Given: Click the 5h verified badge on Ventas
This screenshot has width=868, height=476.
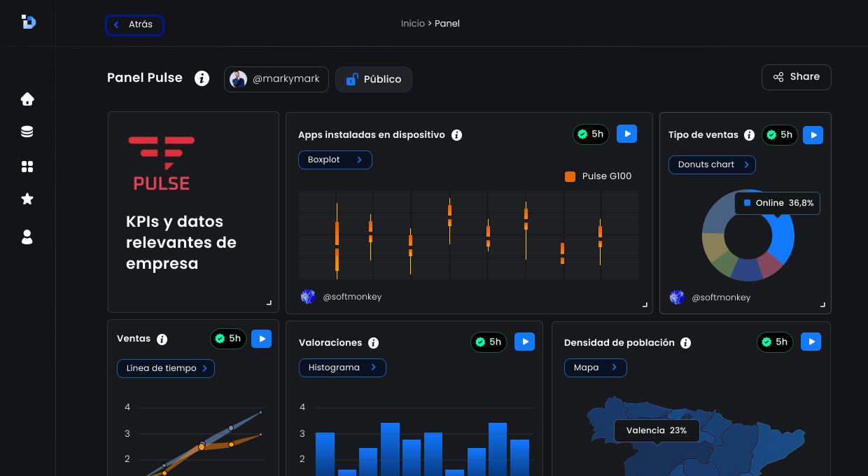Looking at the screenshot, I should pos(228,339).
